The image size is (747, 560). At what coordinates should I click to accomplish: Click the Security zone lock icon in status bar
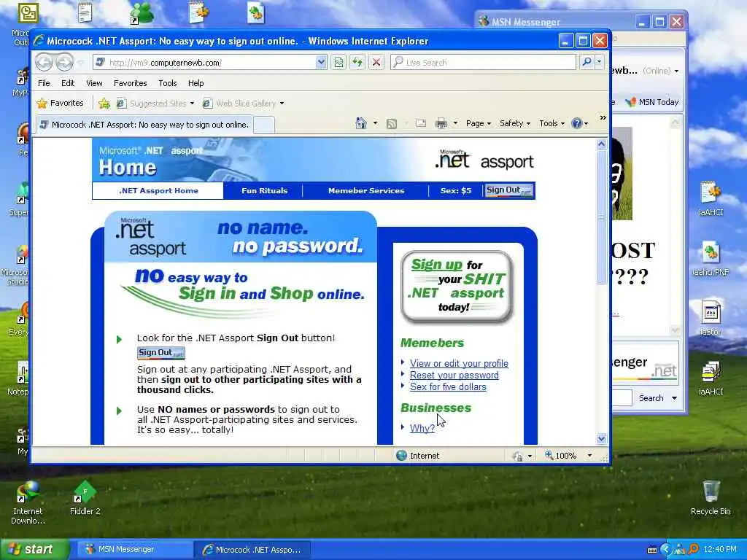coord(517,456)
